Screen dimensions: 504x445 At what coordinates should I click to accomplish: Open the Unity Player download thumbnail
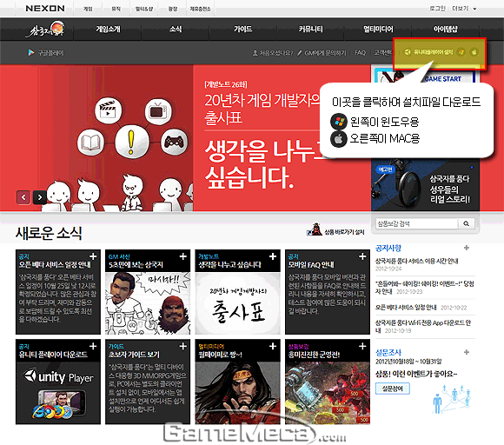point(58,393)
